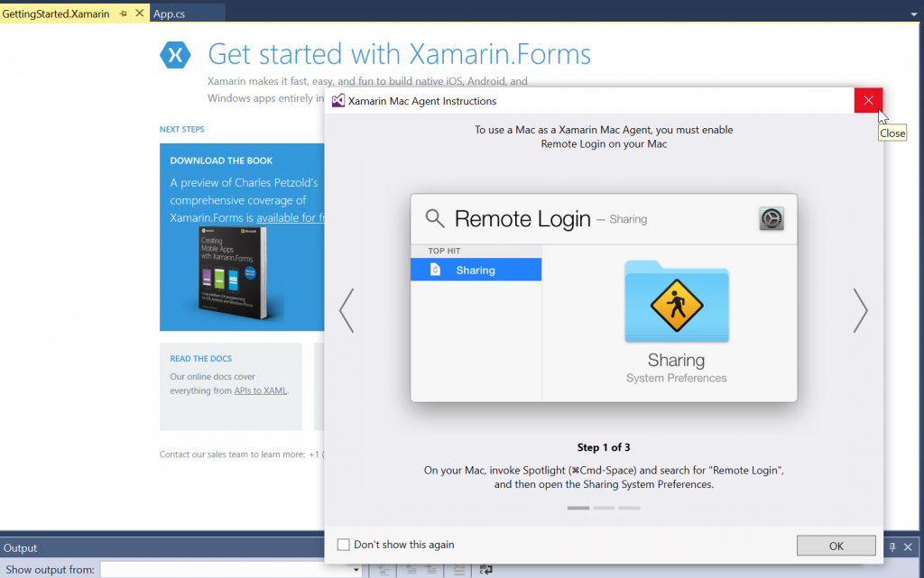This screenshot has width=924, height=578.
Task: Open the document tab overflow dropdown
Action: point(913,14)
